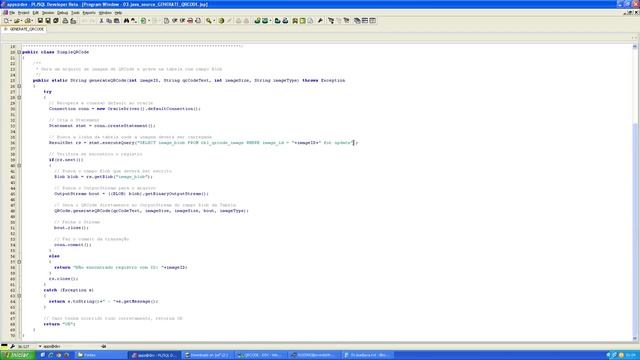Viewport: 640px width, 360px height.
Task: Open the Pastas taskbar button
Action: [100, 355]
